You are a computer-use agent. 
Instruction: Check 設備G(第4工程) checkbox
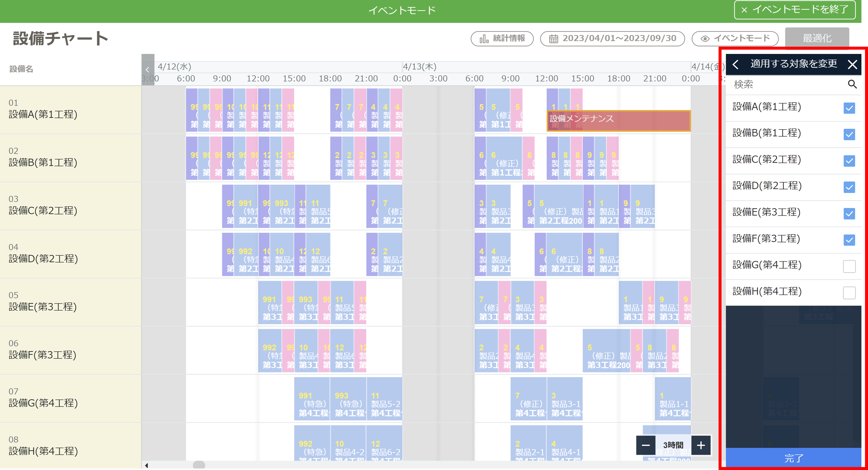849,266
